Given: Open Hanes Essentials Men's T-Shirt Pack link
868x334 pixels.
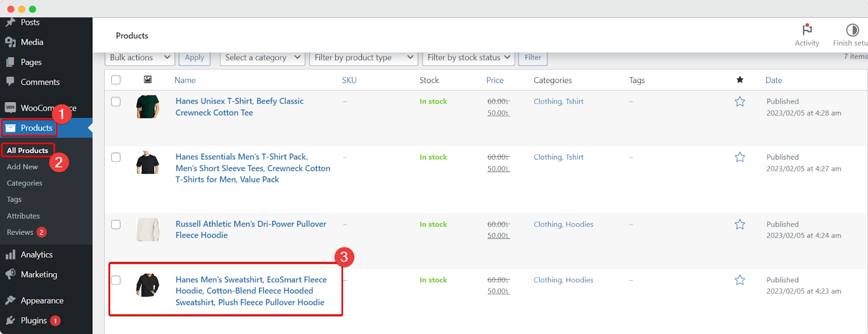Looking at the screenshot, I should tap(253, 168).
